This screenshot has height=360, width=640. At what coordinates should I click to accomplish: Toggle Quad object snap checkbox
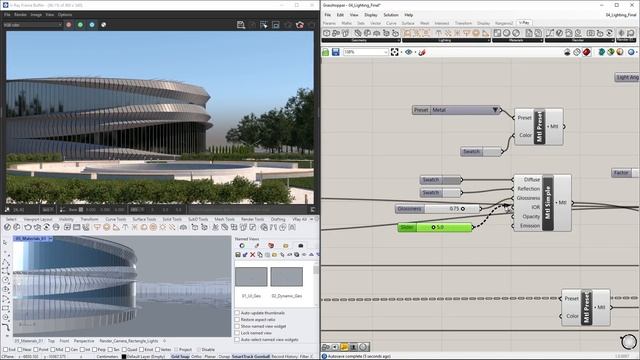pos(124,350)
